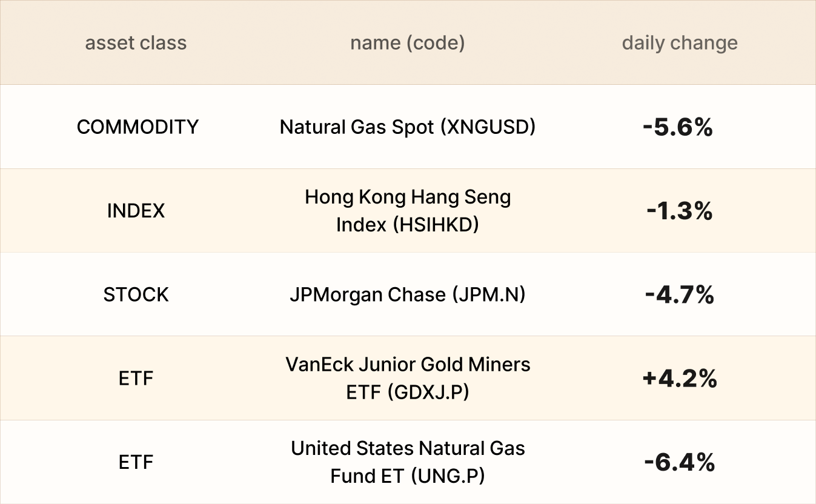Select ETF cell in VanEck row
816x504 pixels.
[x=136, y=379]
